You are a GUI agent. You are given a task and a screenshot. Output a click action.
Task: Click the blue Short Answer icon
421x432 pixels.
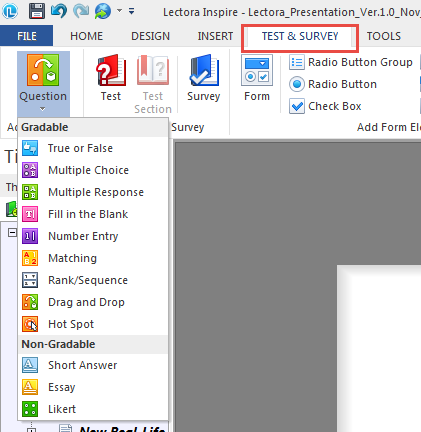tap(30, 365)
